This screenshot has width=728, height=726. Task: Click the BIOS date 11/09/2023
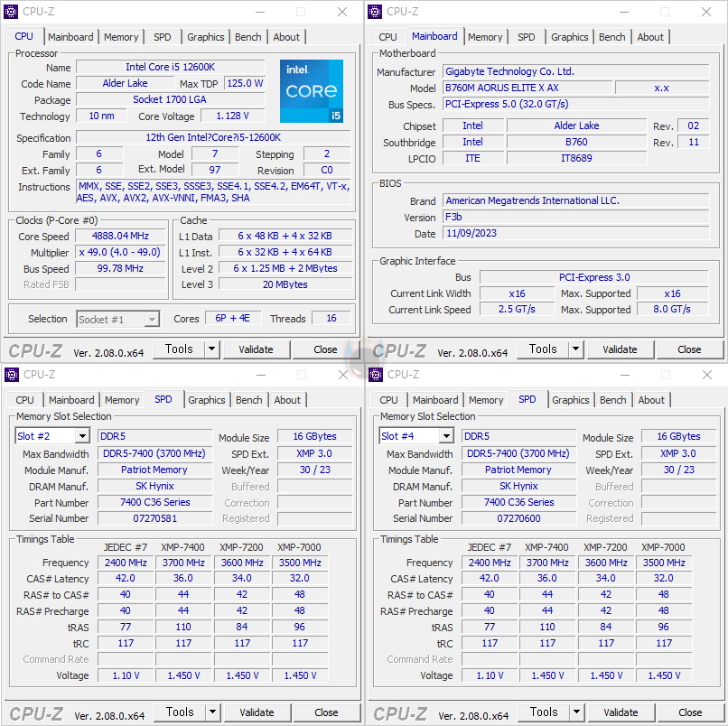point(575,233)
